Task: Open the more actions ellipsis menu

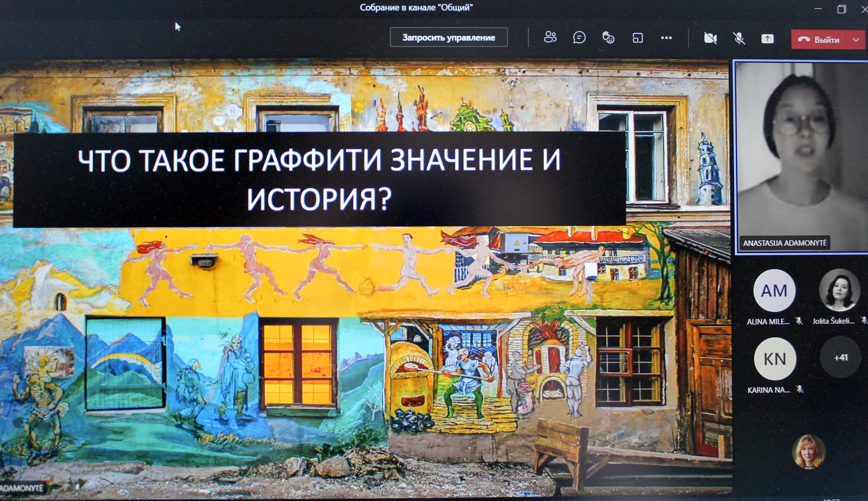Action: click(x=666, y=38)
